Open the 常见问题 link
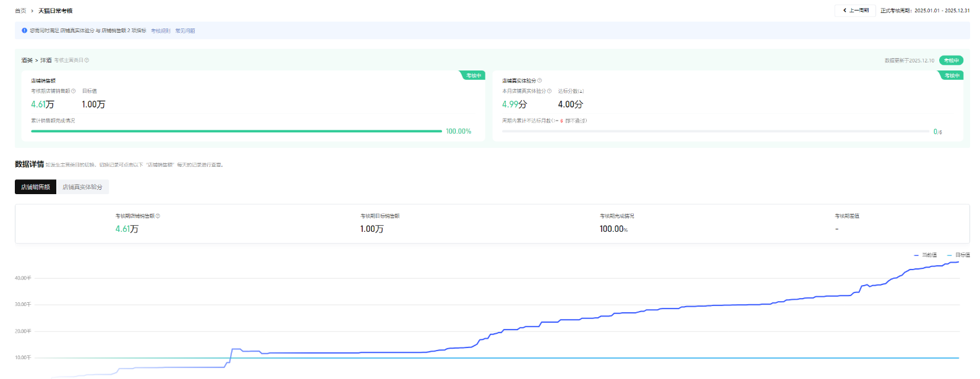 [x=185, y=31]
